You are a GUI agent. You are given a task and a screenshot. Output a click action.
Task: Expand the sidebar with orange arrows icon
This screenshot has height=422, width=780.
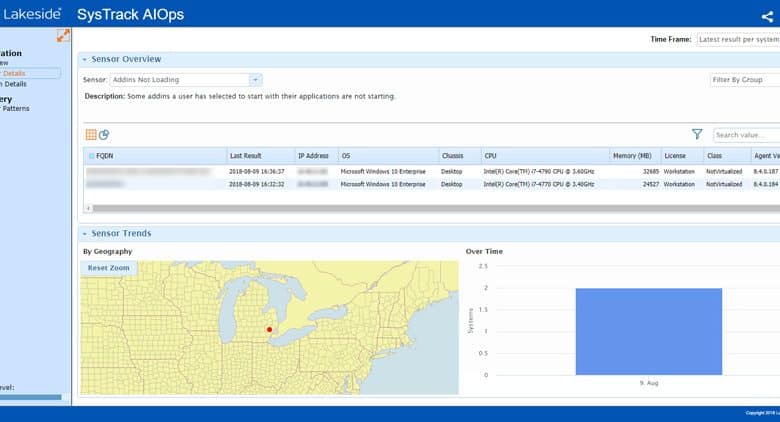click(63, 35)
